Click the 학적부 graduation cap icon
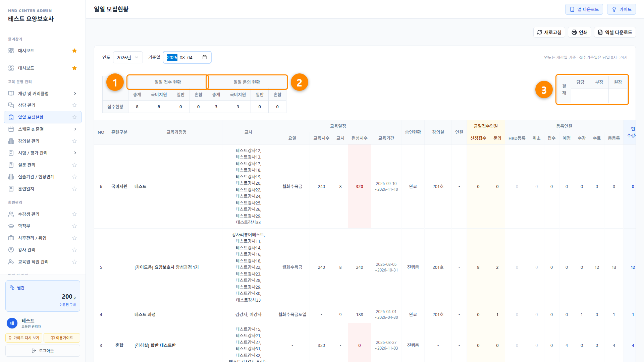This screenshot has width=644, height=362. click(x=11, y=226)
